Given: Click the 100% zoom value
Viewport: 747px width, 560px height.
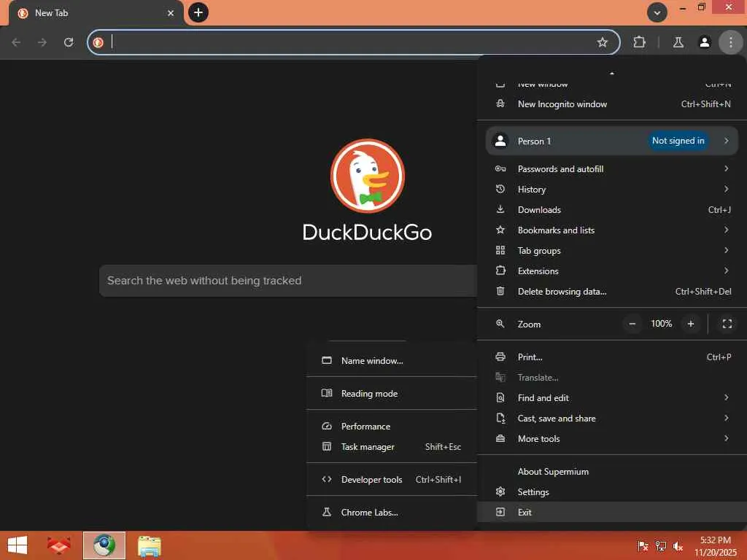Looking at the screenshot, I should [661, 324].
